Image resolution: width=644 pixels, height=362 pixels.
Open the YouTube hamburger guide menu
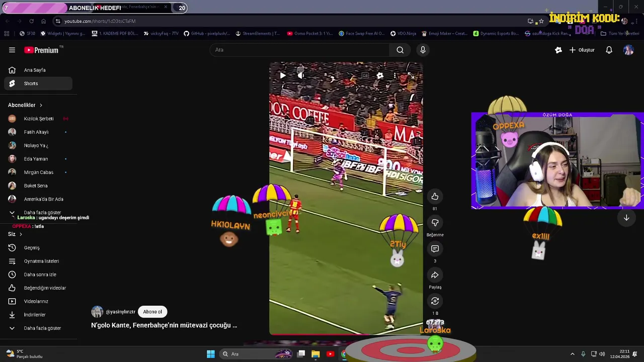tap(12, 50)
